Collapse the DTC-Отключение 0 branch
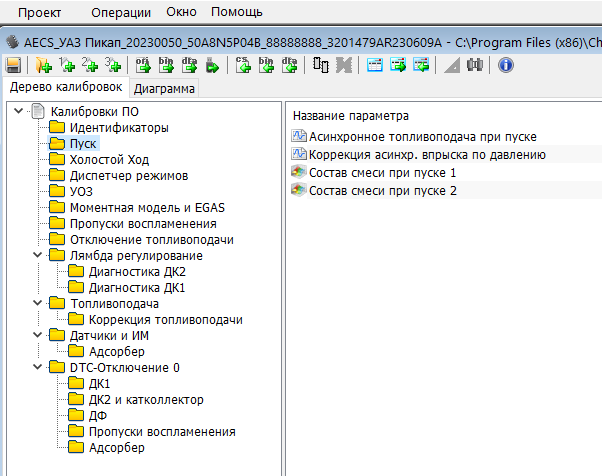This screenshot has height=476, width=602. [x=38, y=368]
